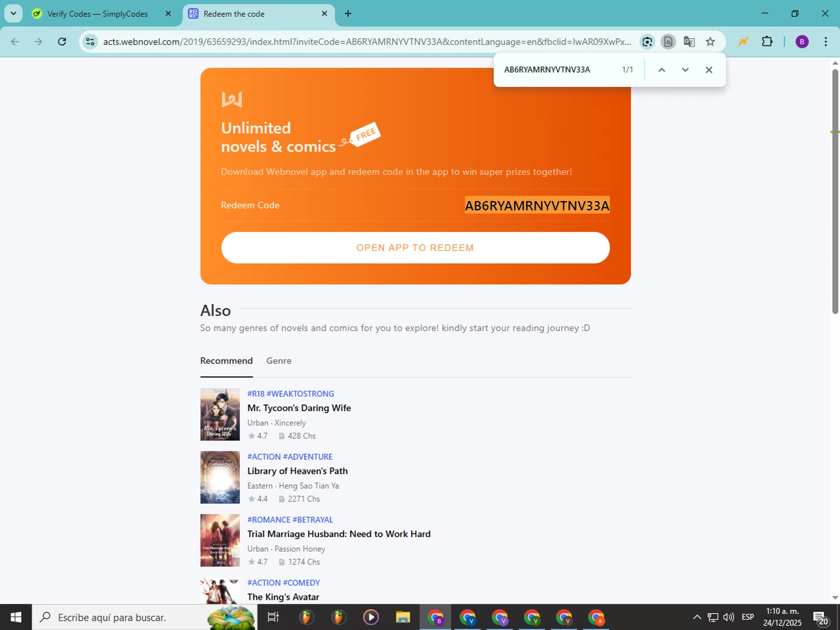Image resolution: width=840 pixels, height=630 pixels.
Task: Select the Redeem the code tab
Action: (259, 13)
